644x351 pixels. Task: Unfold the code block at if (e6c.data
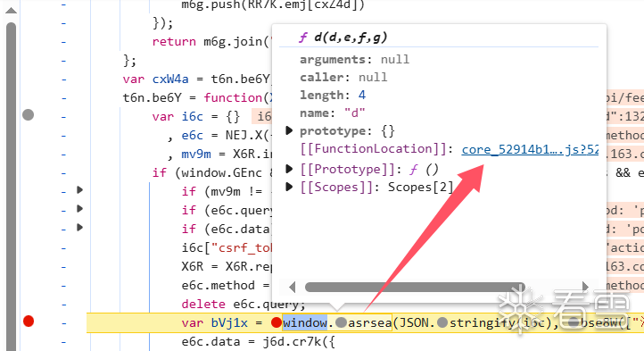(80, 228)
